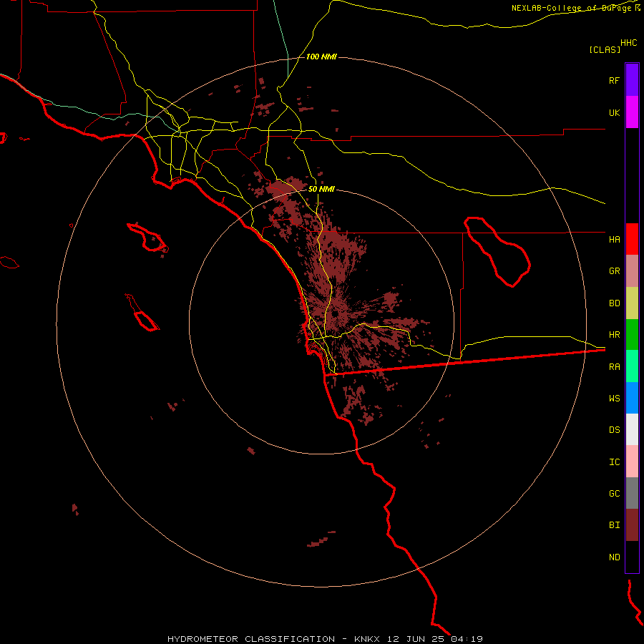Click the RA light green legend swatch
This screenshot has width=644, height=644.
point(632,366)
